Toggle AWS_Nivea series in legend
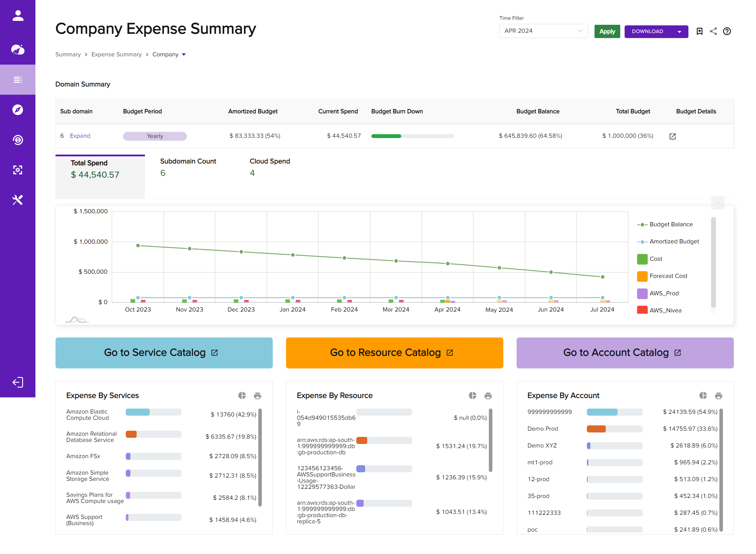This screenshot has width=756, height=554. [659, 310]
